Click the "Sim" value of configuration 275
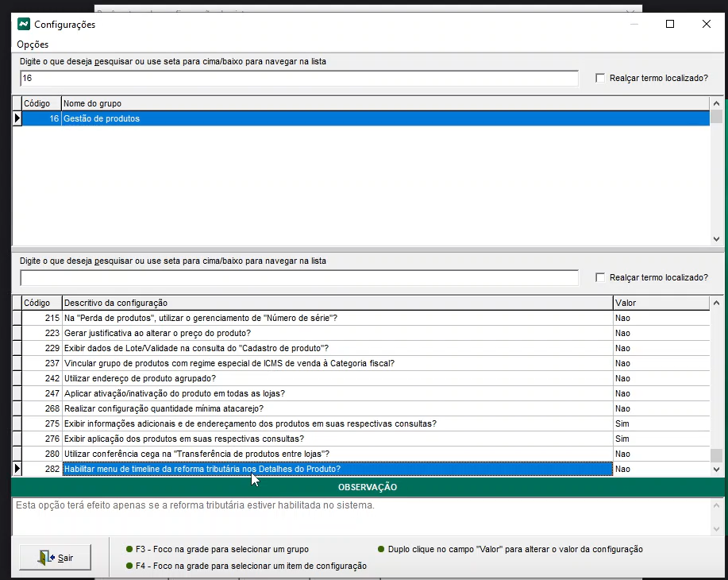This screenshot has height=580, width=728. click(x=659, y=424)
